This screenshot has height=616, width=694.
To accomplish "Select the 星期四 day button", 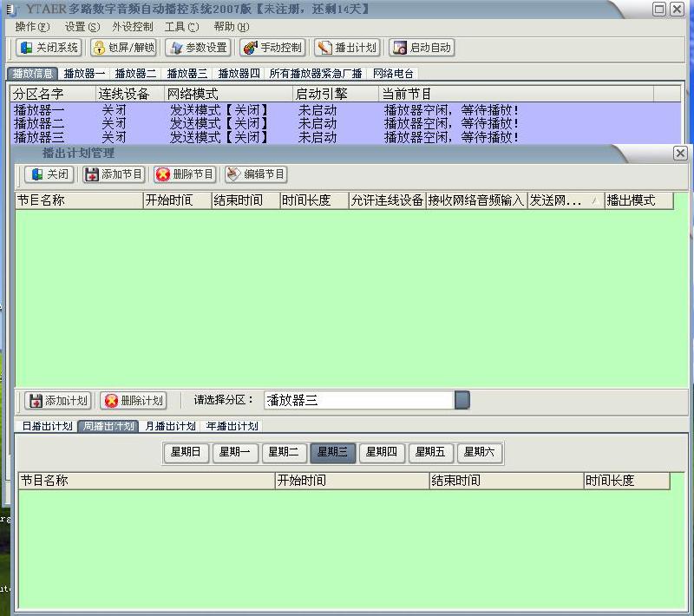I will (x=382, y=452).
